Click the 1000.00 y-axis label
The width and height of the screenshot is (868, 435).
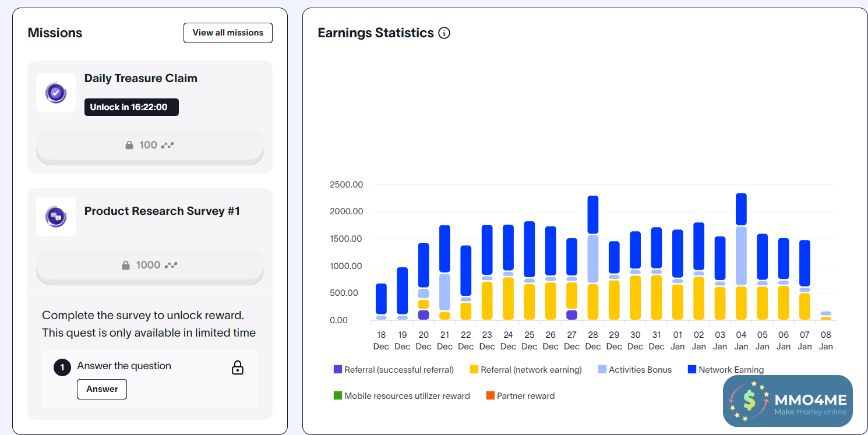pos(346,266)
